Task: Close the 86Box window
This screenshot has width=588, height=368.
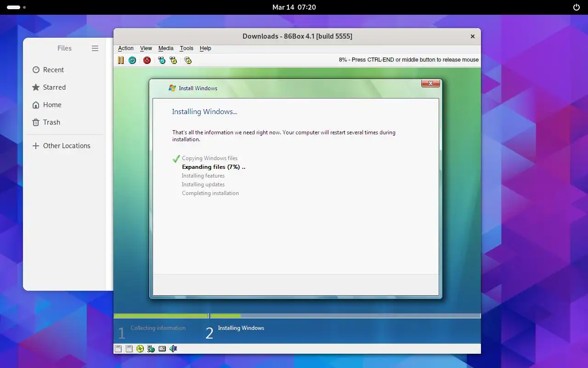Action: pos(472,36)
